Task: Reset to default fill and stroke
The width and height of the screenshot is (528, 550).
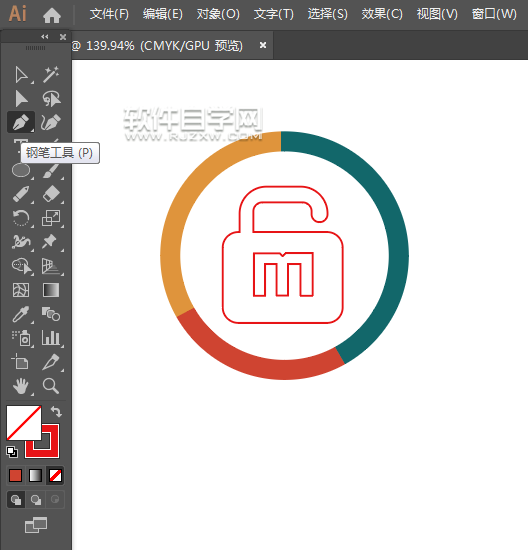Action: coord(12,452)
